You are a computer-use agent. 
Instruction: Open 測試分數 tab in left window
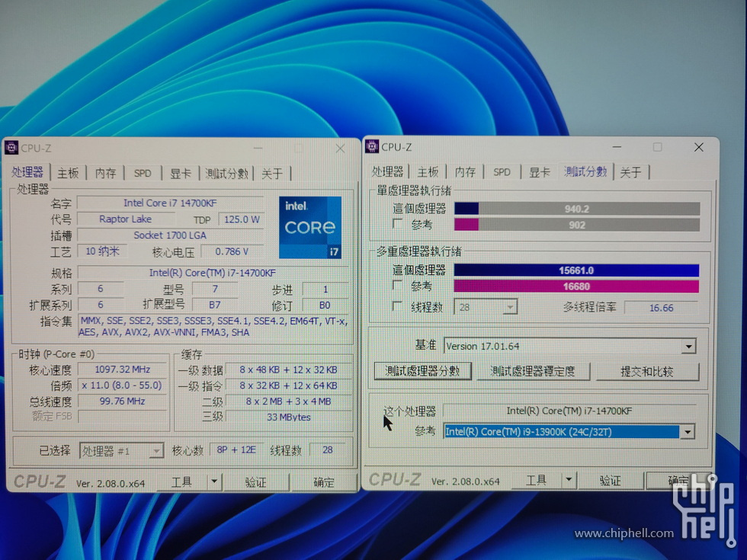click(x=226, y=174)
